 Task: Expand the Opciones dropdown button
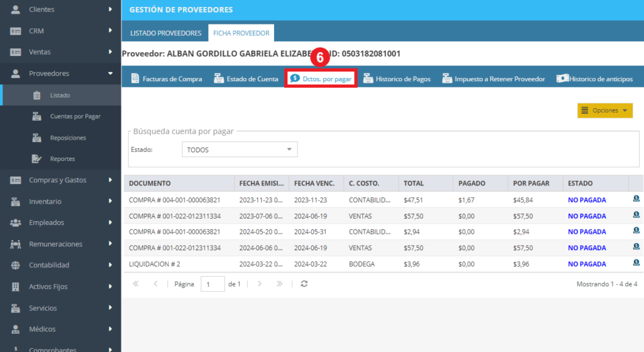pos(605,111)
